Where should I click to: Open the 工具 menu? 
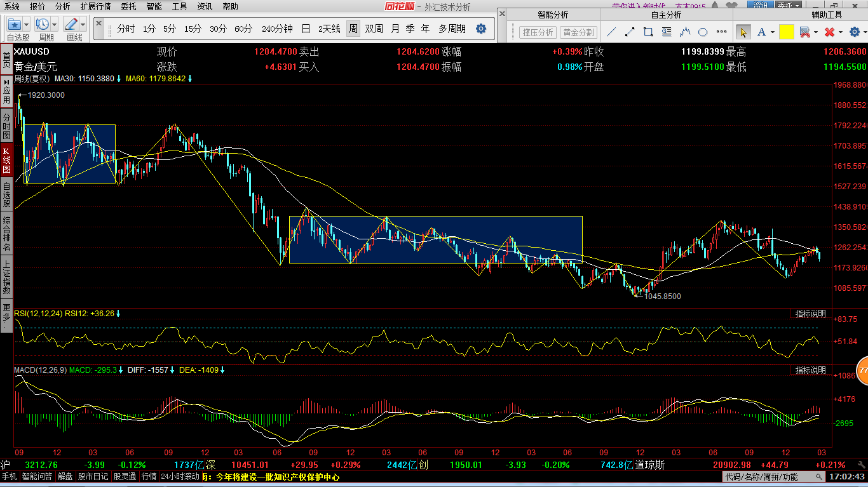tap(180, 6)
